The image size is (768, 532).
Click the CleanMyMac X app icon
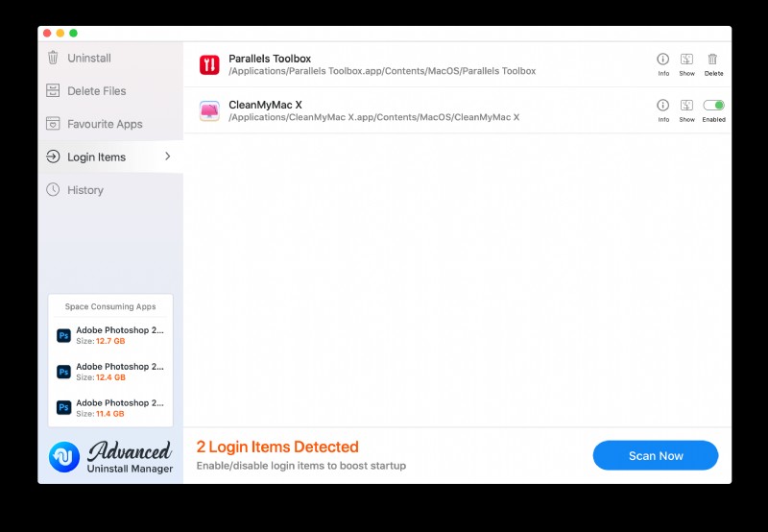[x=209, y=110]
